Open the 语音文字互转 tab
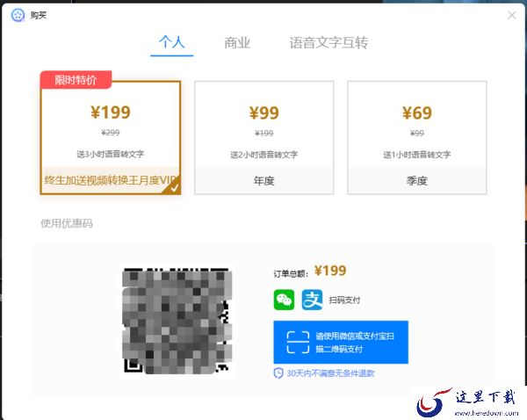This screenshot has height=420, width=527. point(328,43)
